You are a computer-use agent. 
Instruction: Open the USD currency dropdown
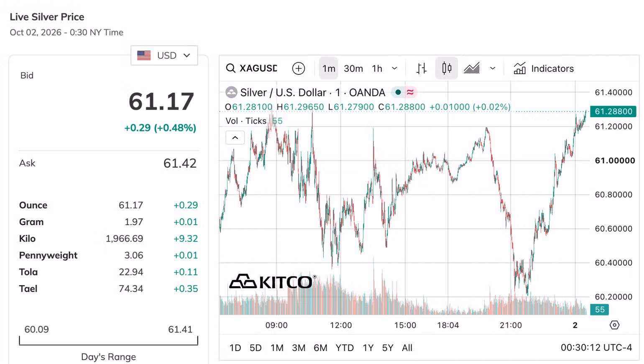pos(164,55)
